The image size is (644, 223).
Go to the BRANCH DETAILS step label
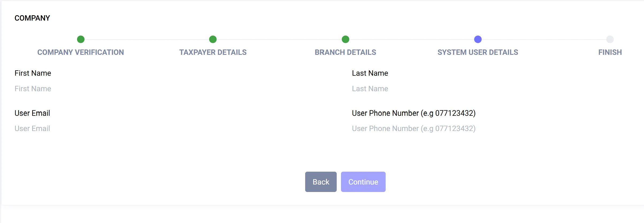point(346,52)
